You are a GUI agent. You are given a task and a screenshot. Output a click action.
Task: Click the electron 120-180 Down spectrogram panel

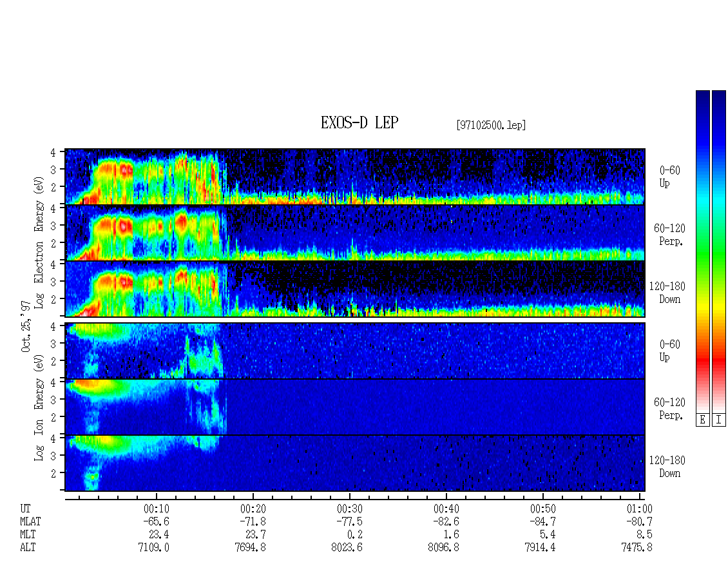(x=355, y=289)
